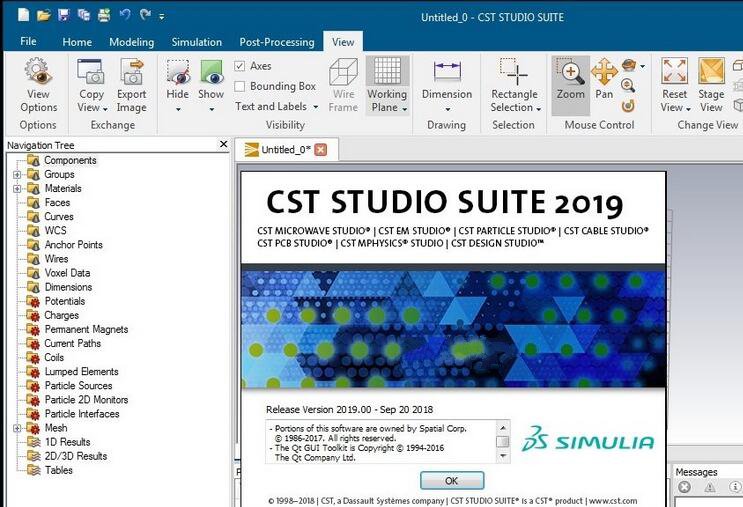Select Voxel Data in the Navigation Tree
The image size is (743, 507).
point(67,273)
